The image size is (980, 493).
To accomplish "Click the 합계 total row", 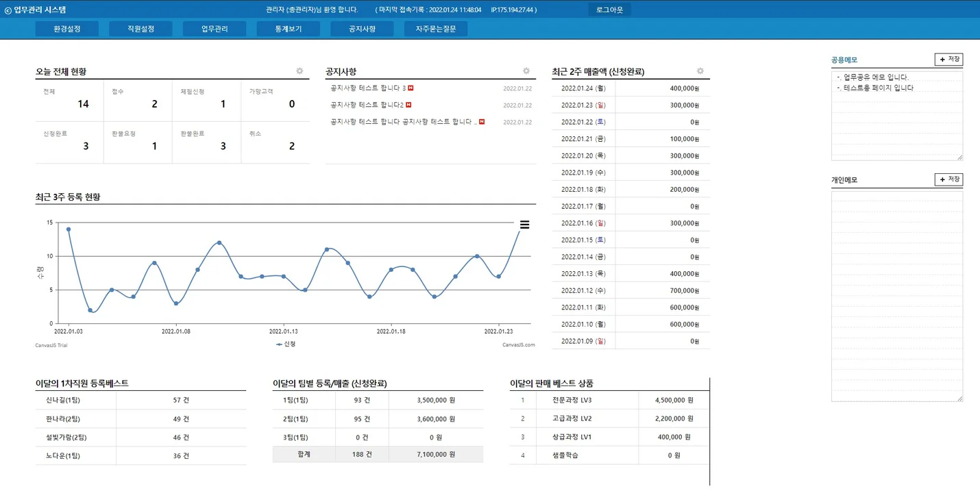I will (378, 454).
